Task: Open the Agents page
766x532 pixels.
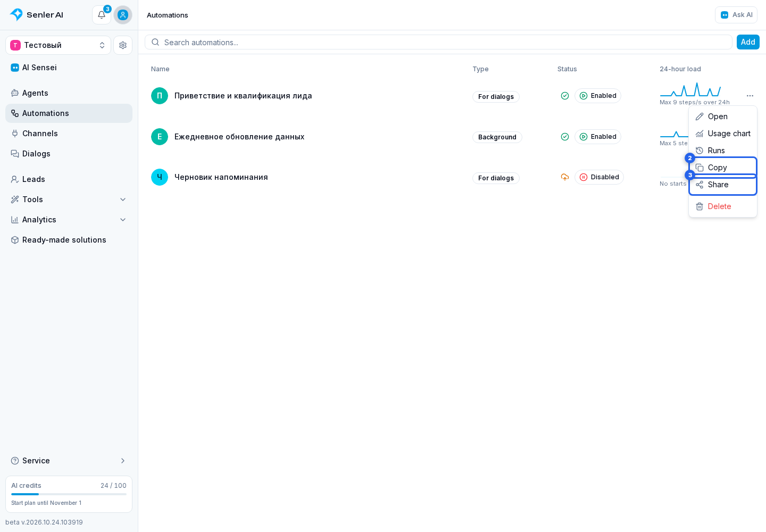Action: [x=69, y=93]
